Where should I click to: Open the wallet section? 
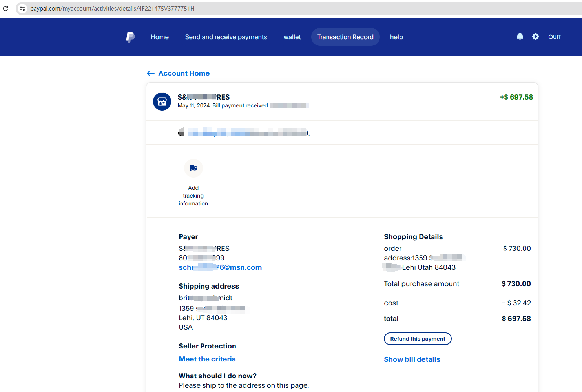click(x=292, y=37)
